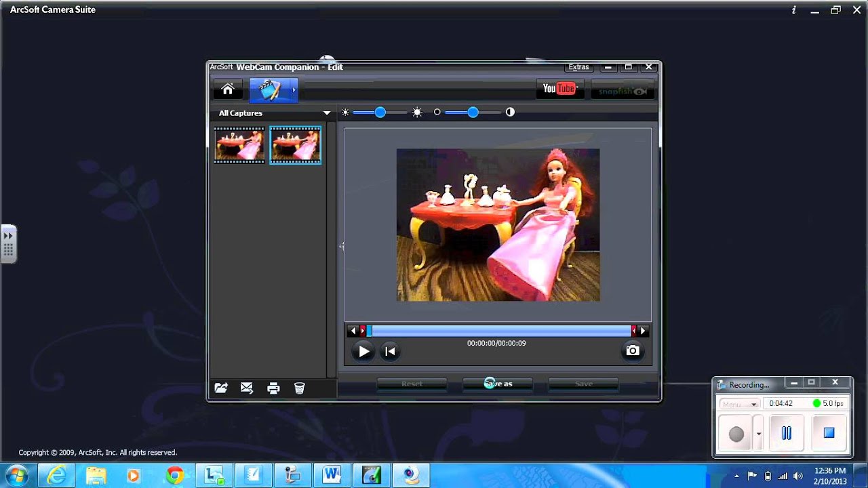Image resolution: width=868 pixels, height=488 pixels.
Task: Click the high brightness sun icon
Action: (x=417, y=113)
